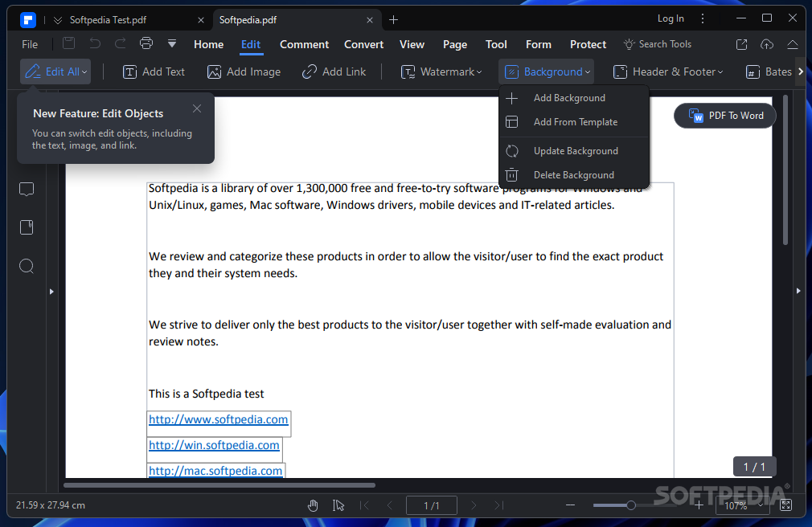
Task: Click the Log In button
Action: [671, 18]
